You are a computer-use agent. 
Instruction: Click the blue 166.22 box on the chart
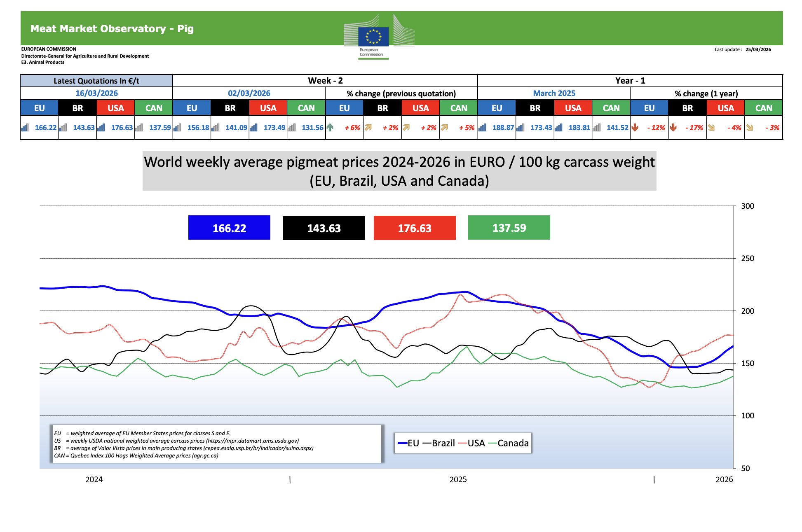tap(229, 228)
